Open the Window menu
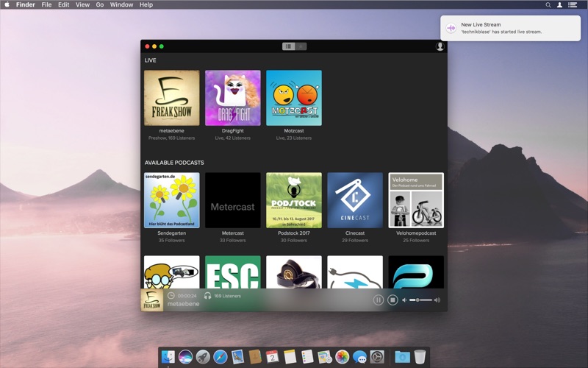This screenshot has height=368, width=588. (x=121, y=4)
